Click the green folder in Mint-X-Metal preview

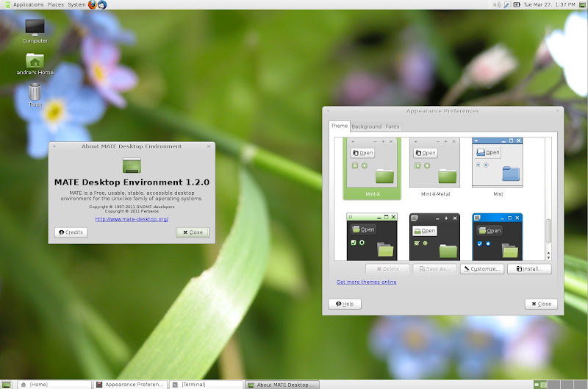click(447, 176)
